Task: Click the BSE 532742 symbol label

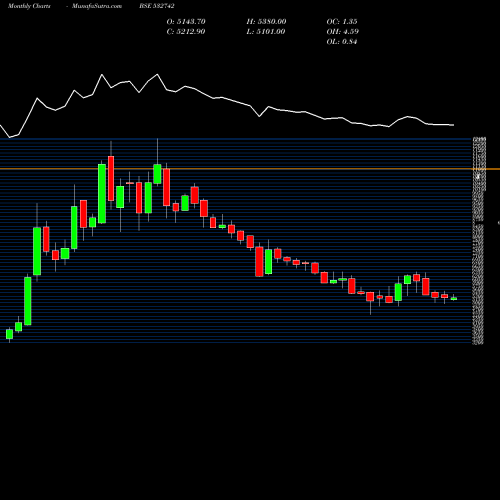Action: point(157,6)
